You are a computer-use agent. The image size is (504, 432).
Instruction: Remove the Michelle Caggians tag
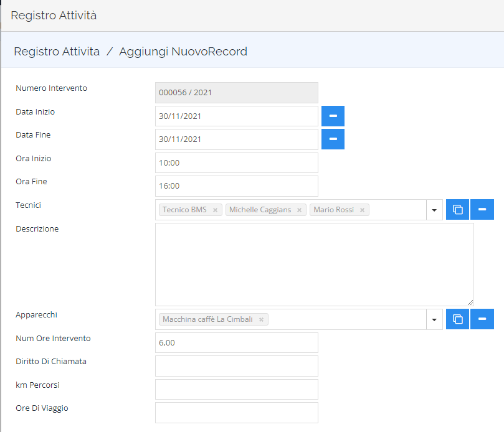(x=299, y=210)
